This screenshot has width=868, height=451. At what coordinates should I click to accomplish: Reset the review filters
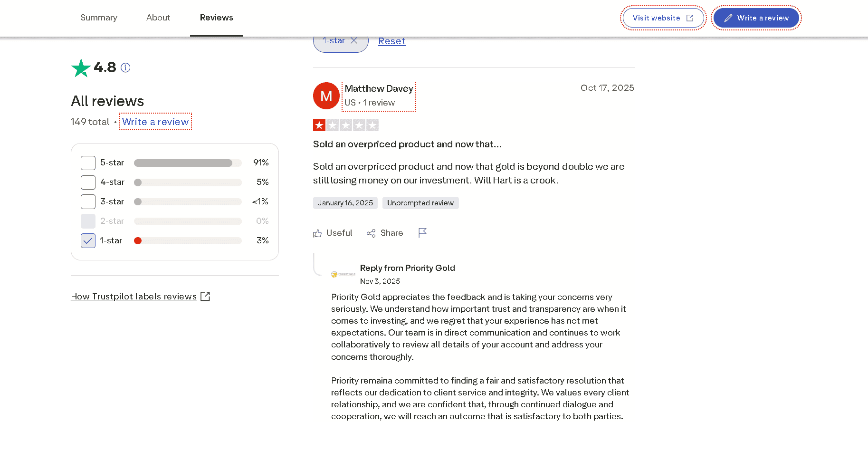392,41
